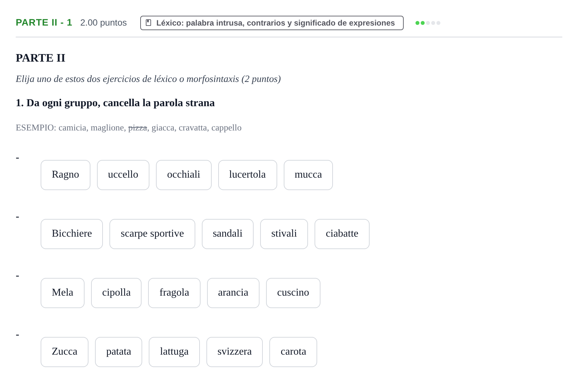The height and width of the screenshot is (392, 578).
Task: Click the stivali word chip
Action: [x=284, y=234]
